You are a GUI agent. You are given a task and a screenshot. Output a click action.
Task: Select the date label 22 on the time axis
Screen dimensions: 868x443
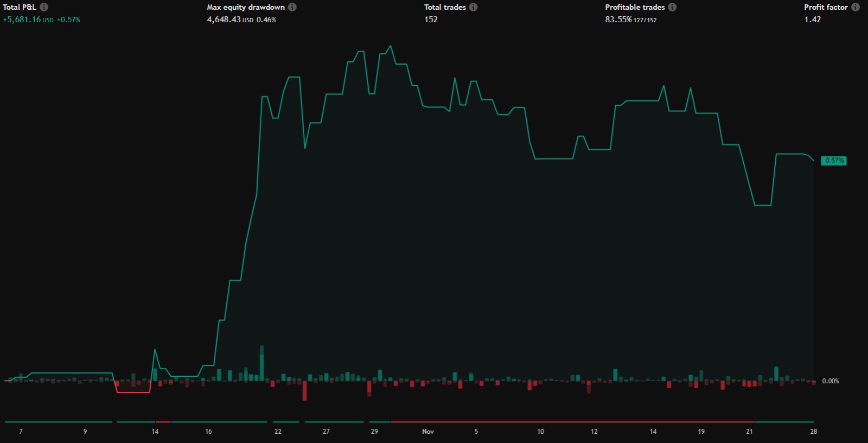(278, 432)
